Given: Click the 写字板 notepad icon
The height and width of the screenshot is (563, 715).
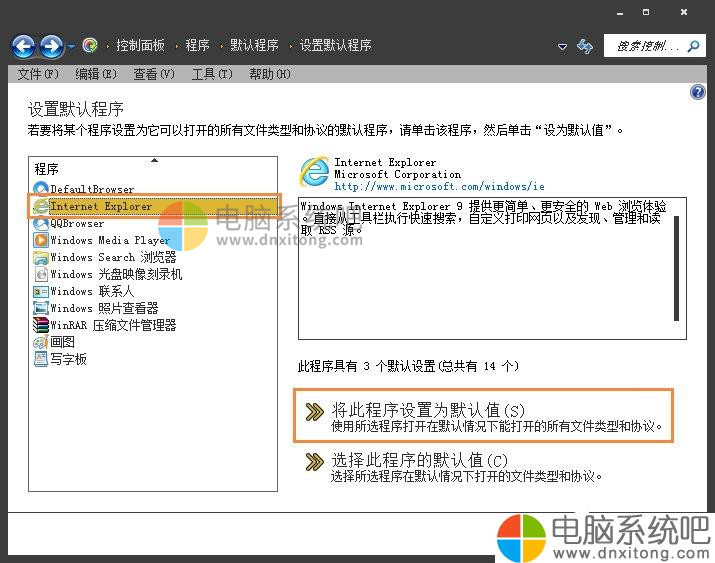Looking at the screenshot, I should tap(41, 359).
